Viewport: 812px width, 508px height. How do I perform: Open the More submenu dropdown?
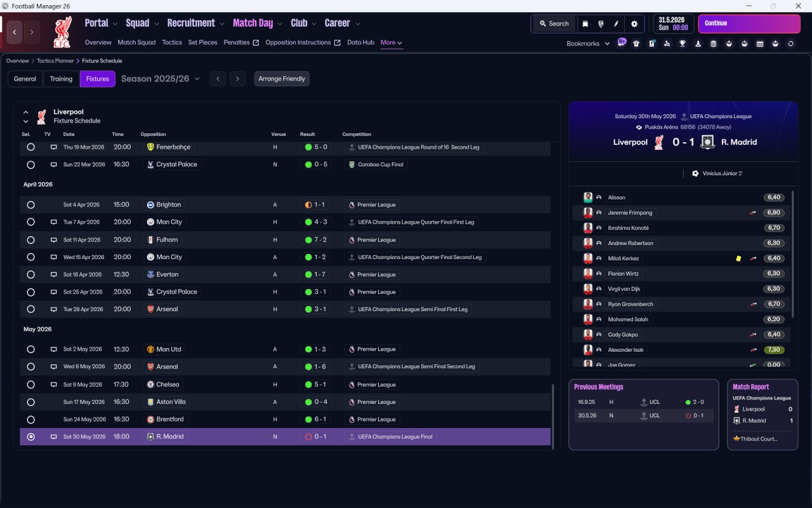(391, 43)
